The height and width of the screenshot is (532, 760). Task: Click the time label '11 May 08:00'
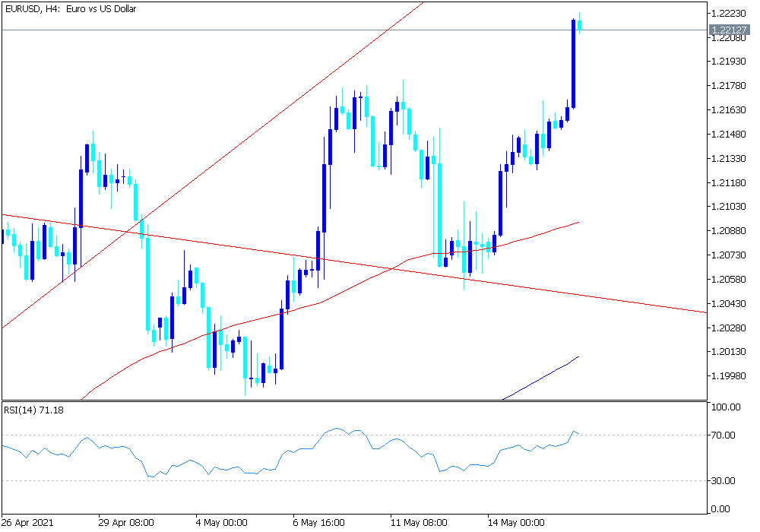pyautogui.click(x=419, y=523)
